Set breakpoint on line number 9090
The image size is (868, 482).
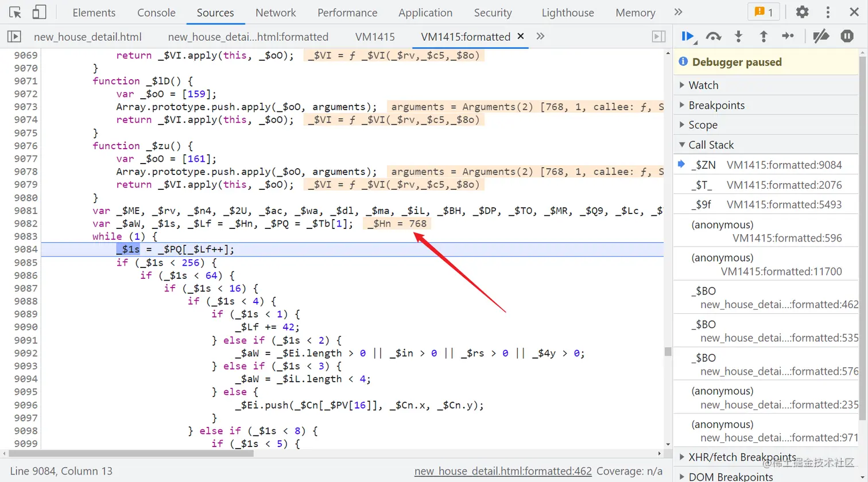tap(26, 327)
